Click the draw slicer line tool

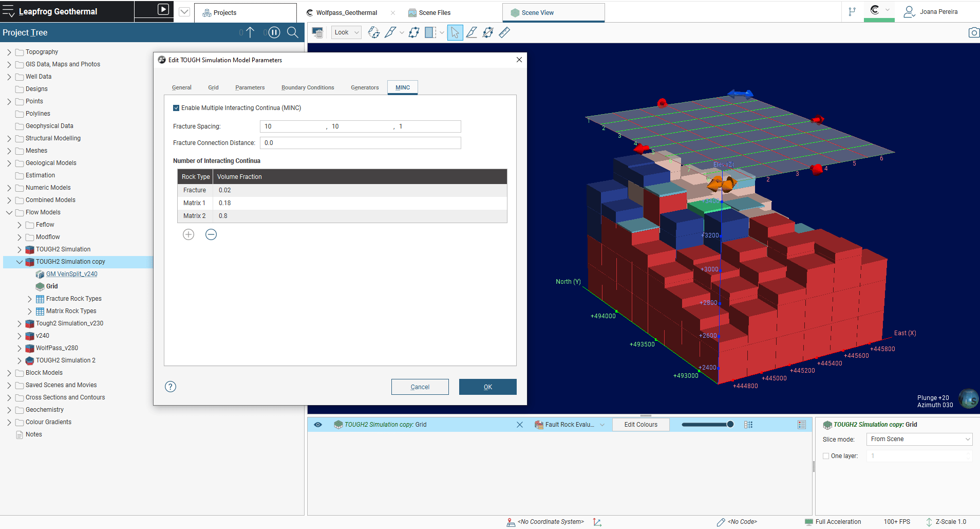click(x=472, y=32)
